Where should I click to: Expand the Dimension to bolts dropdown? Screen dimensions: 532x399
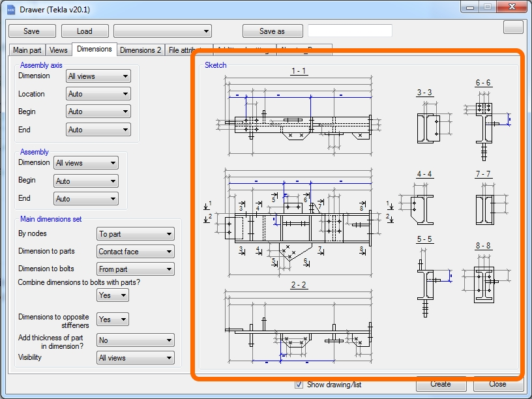coord(136,269)
